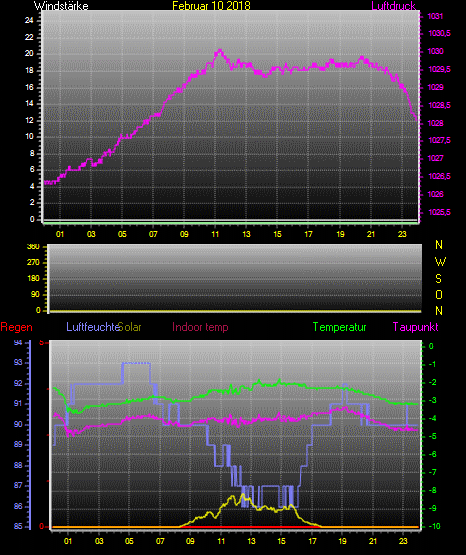Select '85' on the humidity axis
Viewport: 466px width, 555px height.
(x=18, y=526)
